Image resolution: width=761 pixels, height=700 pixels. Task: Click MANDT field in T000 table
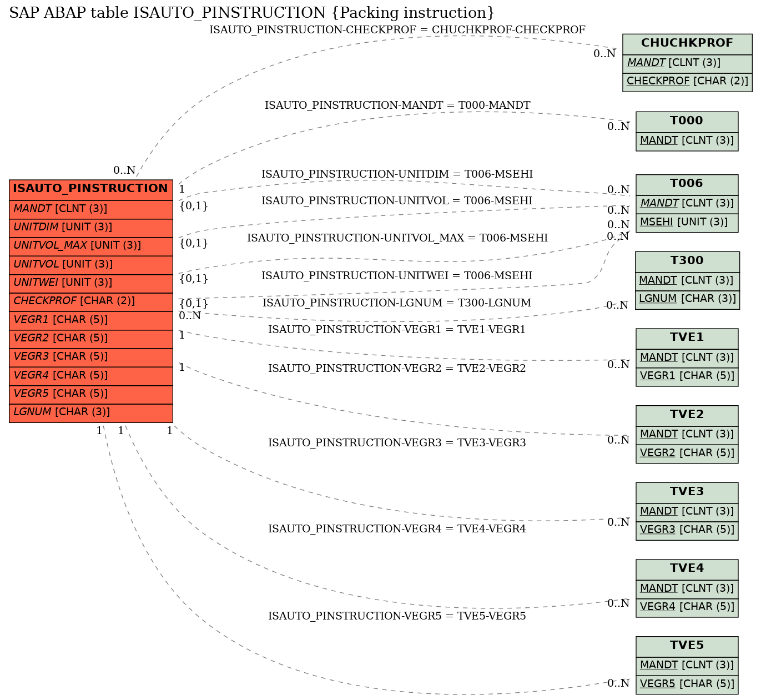(687, 140)
